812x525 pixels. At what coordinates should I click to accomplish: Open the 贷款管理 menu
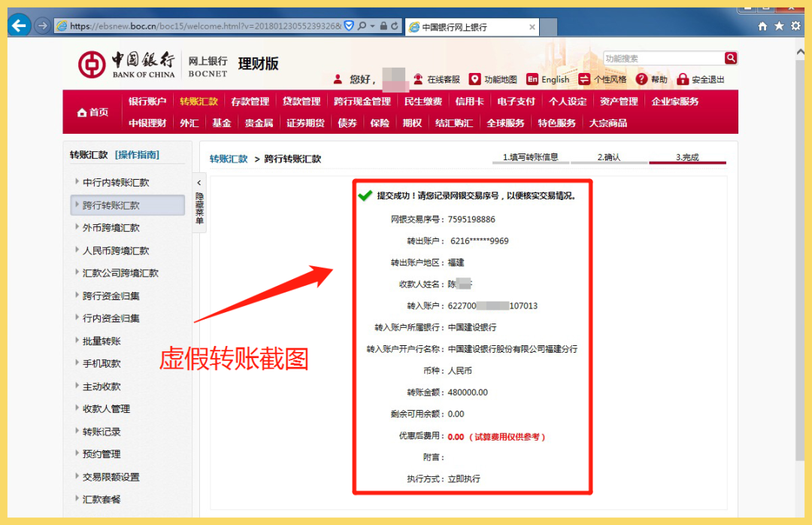(x=301, y=101)
